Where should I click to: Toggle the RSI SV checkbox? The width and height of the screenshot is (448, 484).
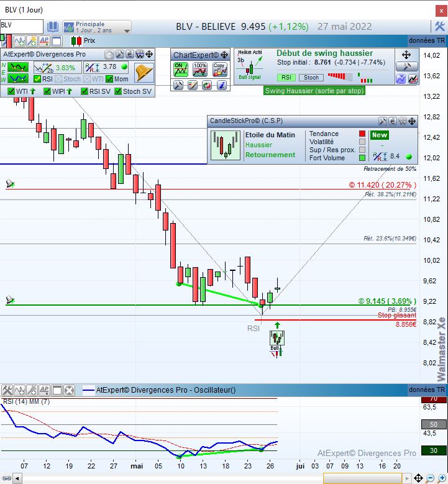click(85, 91)
